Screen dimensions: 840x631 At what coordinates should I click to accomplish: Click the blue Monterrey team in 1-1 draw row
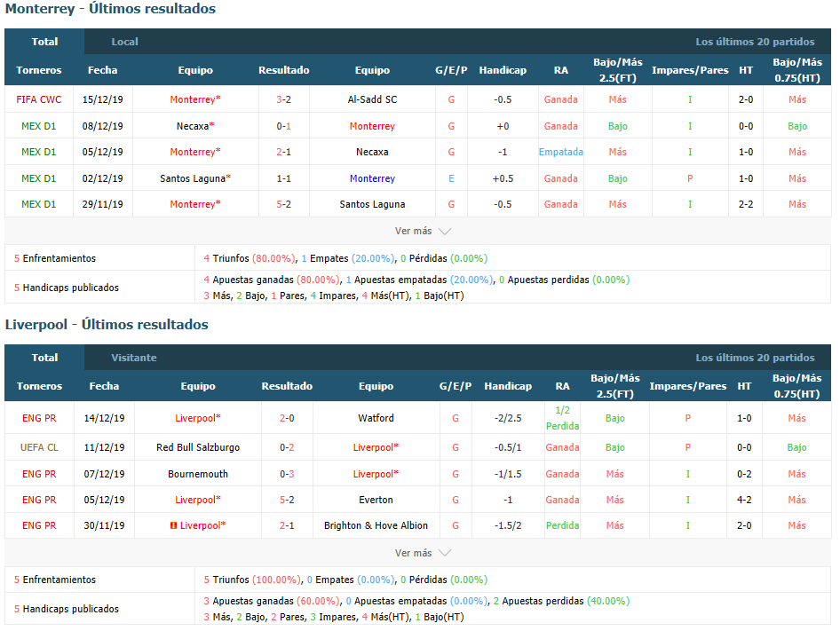tap(372, 179)
